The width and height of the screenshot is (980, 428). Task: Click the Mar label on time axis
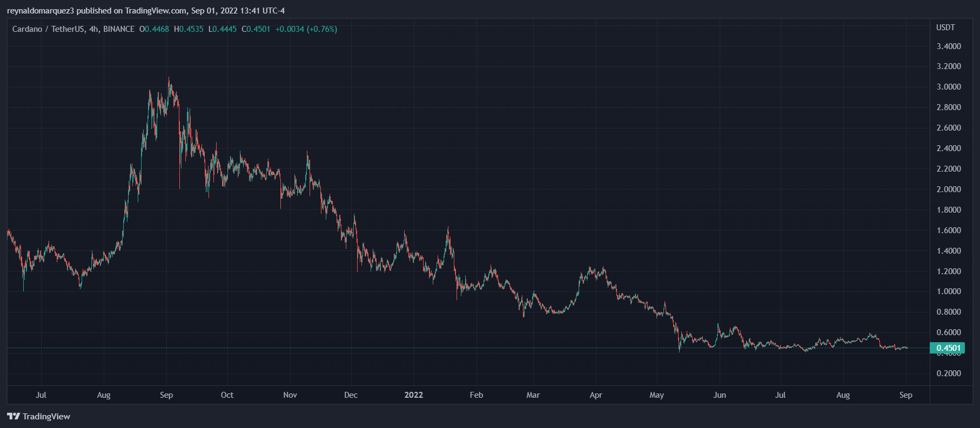coord(533,395)
